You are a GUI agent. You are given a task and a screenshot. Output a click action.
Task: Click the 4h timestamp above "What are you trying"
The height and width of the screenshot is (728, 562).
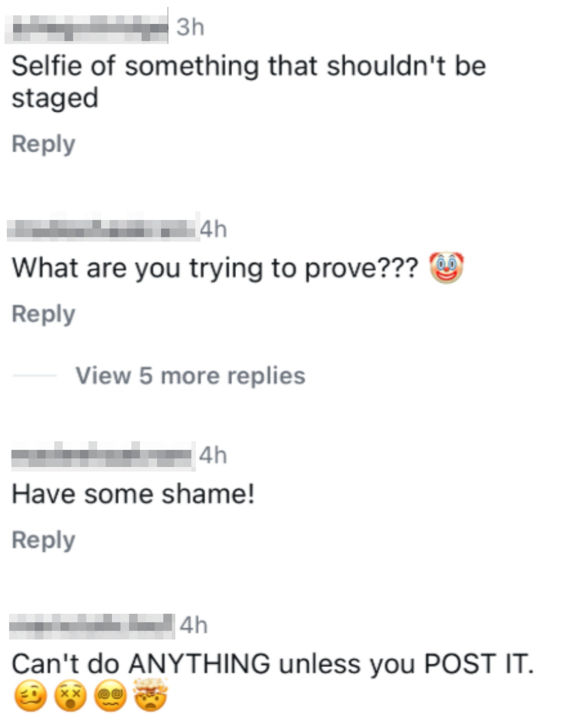pyautogui.click(x=213, y=229)
